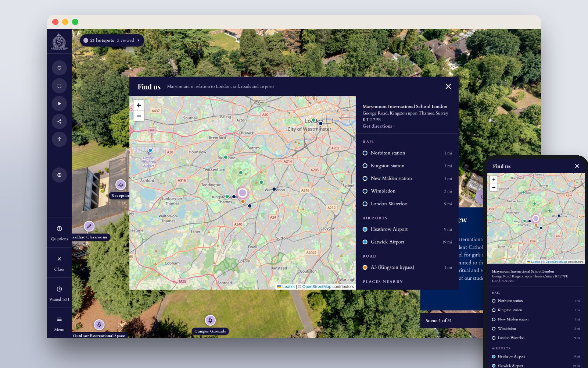Open the OpenStreetMap link on desktop map
The width and height of the screenshot is (588, 368).
click(317, 287)
